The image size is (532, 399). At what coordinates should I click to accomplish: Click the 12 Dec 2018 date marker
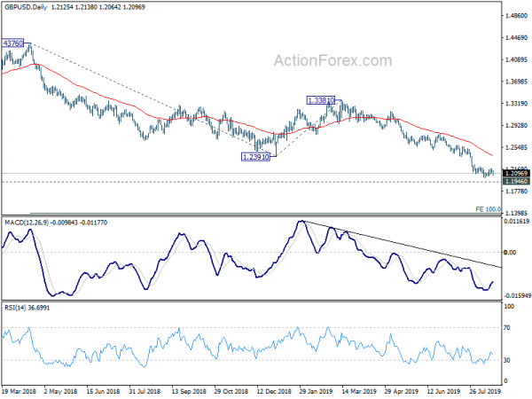tap(274, 391)
